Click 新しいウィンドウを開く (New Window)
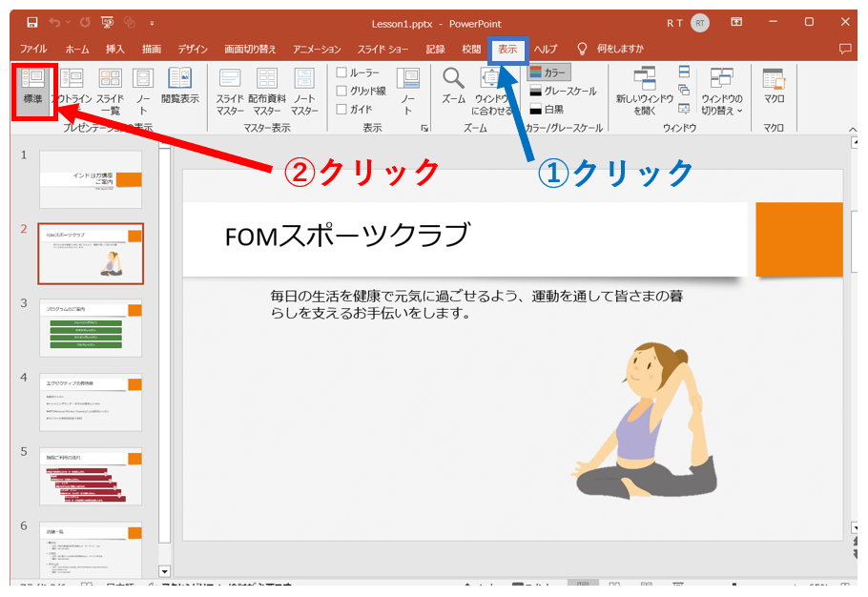Screen dimensions: 868x597 point(645,92)
